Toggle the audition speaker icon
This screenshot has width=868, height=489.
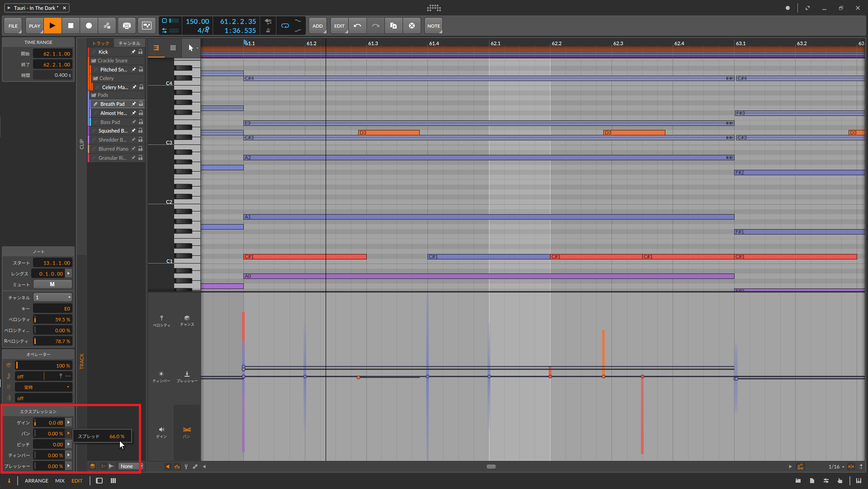168,467
